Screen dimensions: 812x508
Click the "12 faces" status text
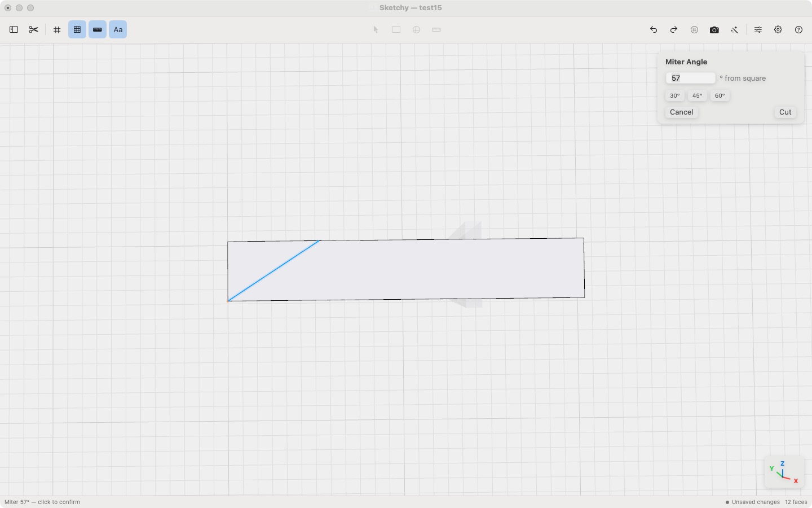(x=796, y=502)
